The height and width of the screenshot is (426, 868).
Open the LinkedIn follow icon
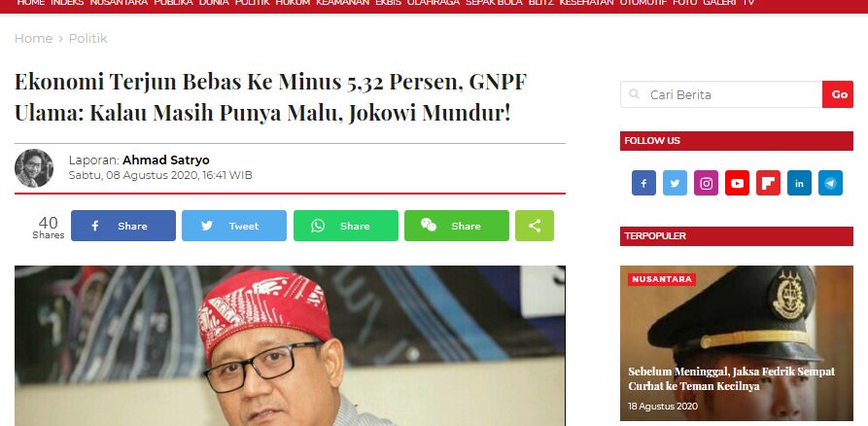[799, 183]
